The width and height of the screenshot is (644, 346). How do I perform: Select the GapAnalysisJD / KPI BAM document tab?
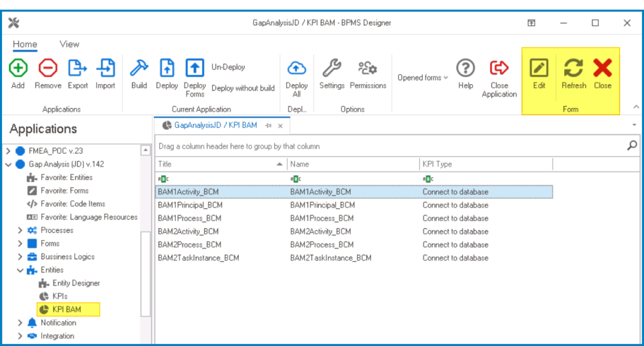(x=215, y=125)
